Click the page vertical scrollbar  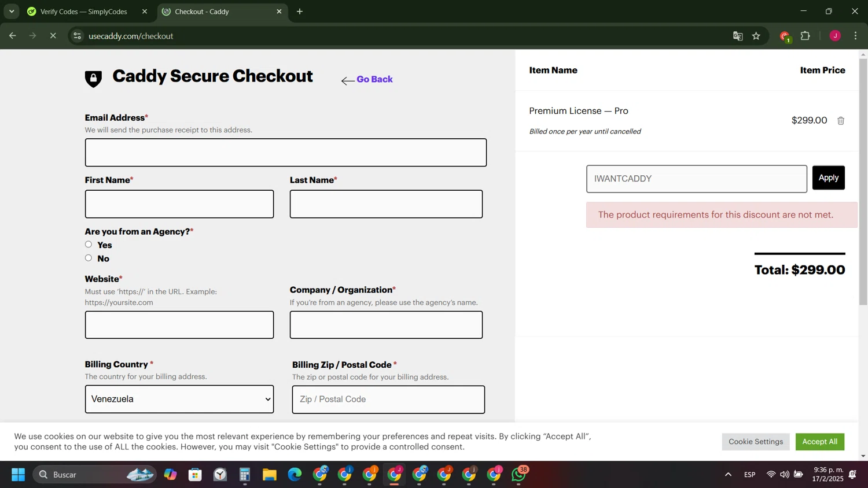click(863, 182)
